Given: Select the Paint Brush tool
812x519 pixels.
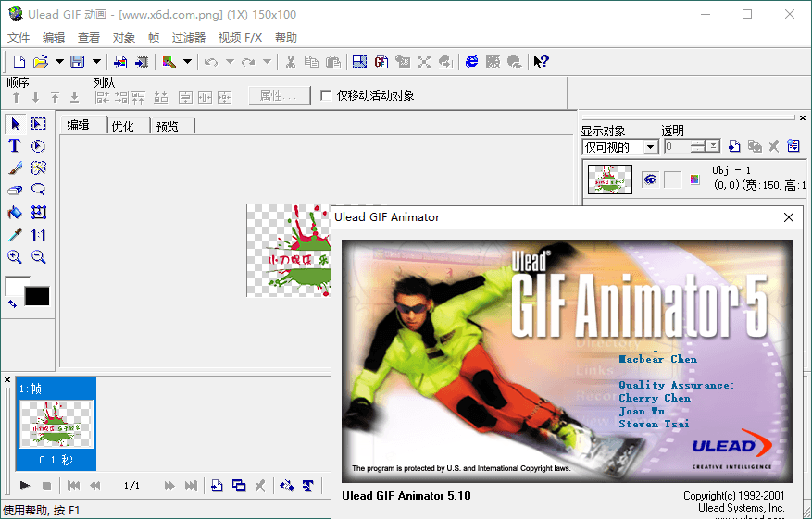Looking at the screenshot, I should tap(15, 168).
